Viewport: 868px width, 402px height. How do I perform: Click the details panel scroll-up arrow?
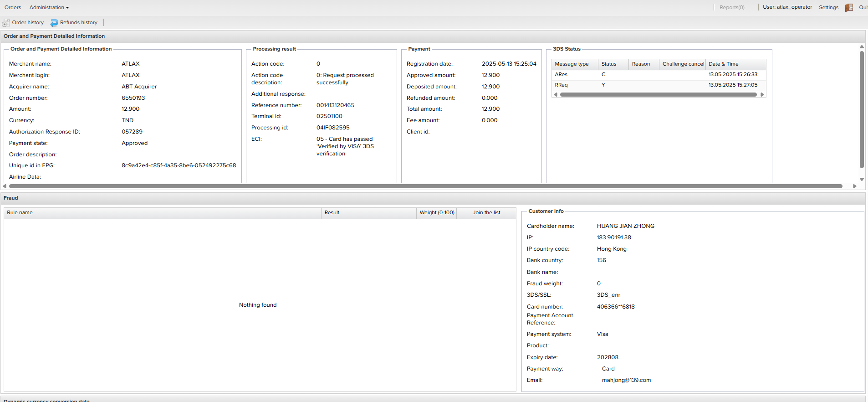click(862, 47)
